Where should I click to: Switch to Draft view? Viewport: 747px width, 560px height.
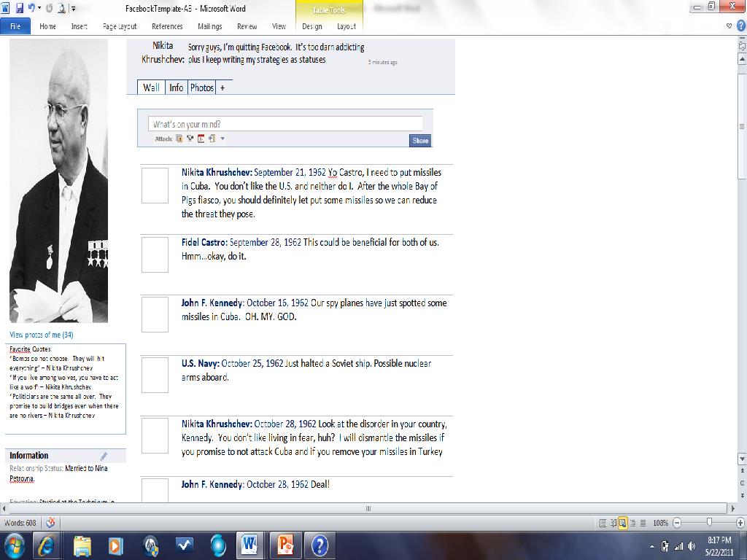643,523
